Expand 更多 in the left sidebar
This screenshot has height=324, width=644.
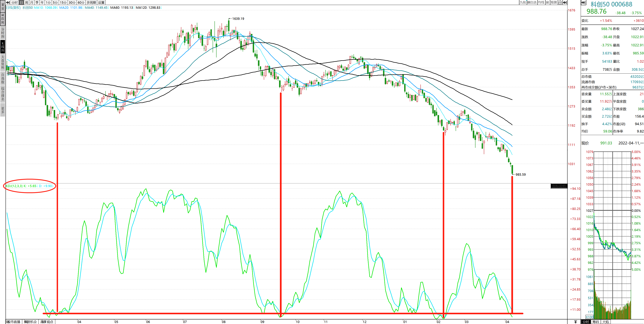click(x=3, y=110)
